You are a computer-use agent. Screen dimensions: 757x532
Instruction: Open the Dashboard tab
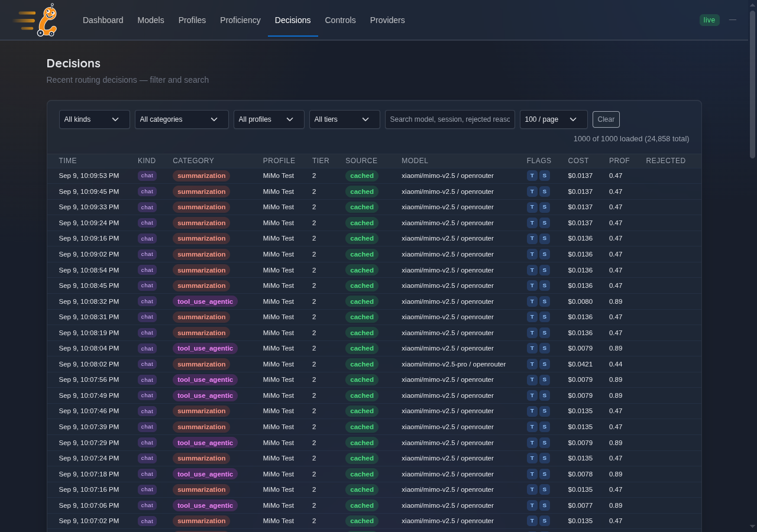103,20
